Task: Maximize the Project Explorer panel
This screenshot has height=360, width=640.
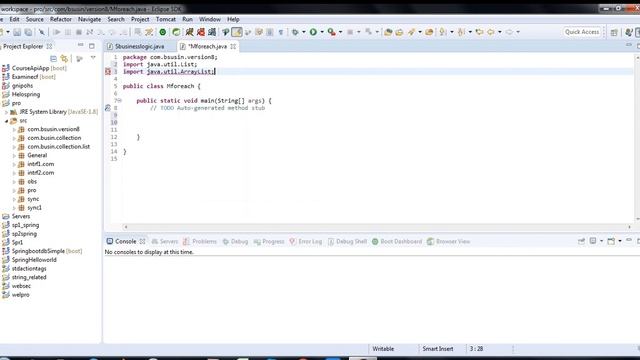Action: click(91, 46)
